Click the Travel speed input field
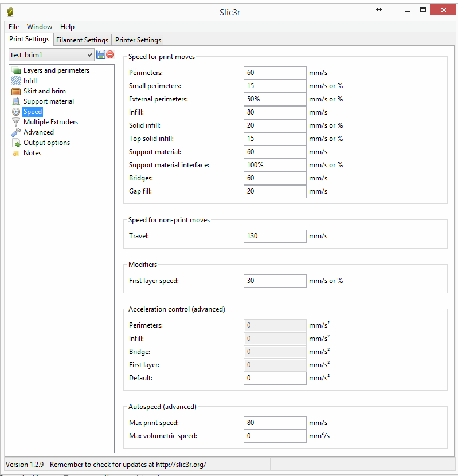Image resolution: width=458 pixels, height=476 pixels. pyautogui.click(x=275, y=236)
